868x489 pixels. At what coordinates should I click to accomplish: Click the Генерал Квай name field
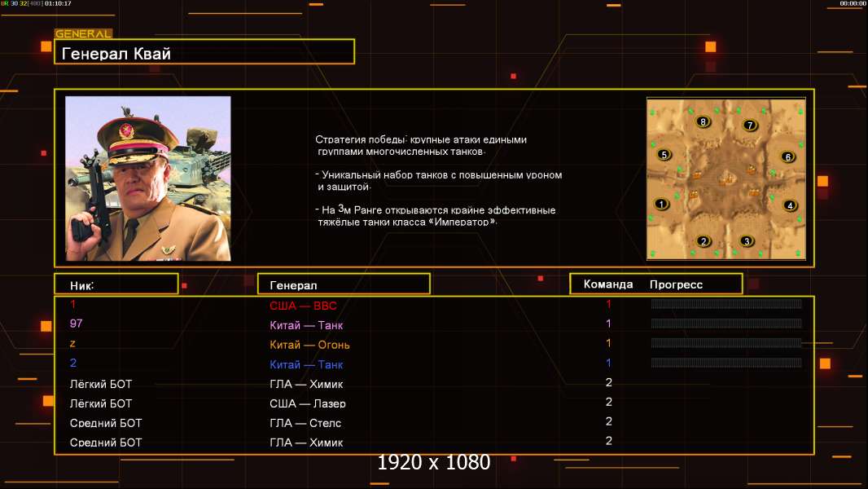coord(204,52)
